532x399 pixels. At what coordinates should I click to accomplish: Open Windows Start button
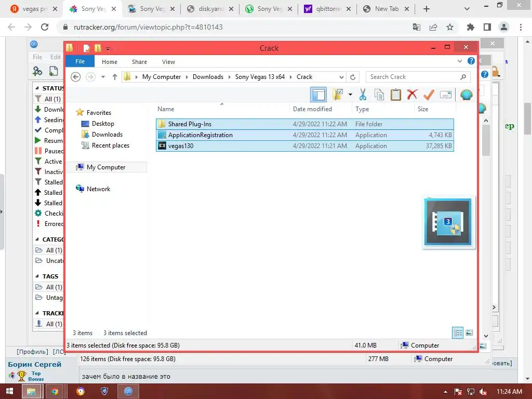point(9,392)
